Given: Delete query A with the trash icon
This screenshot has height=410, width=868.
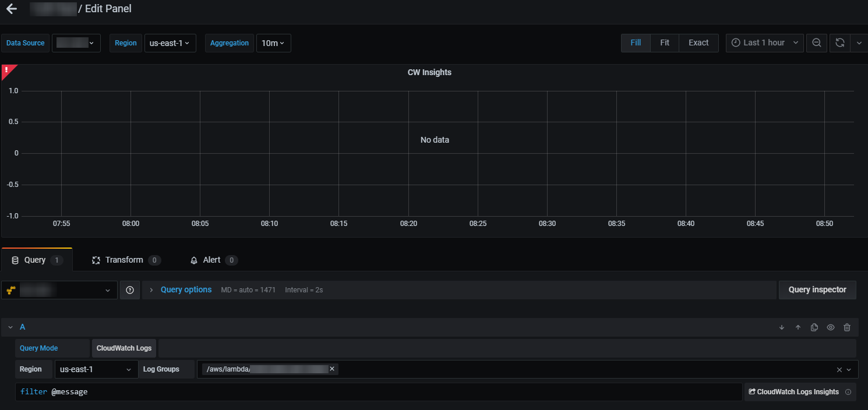Looking at the screenshot, I should tap(846, 327).
